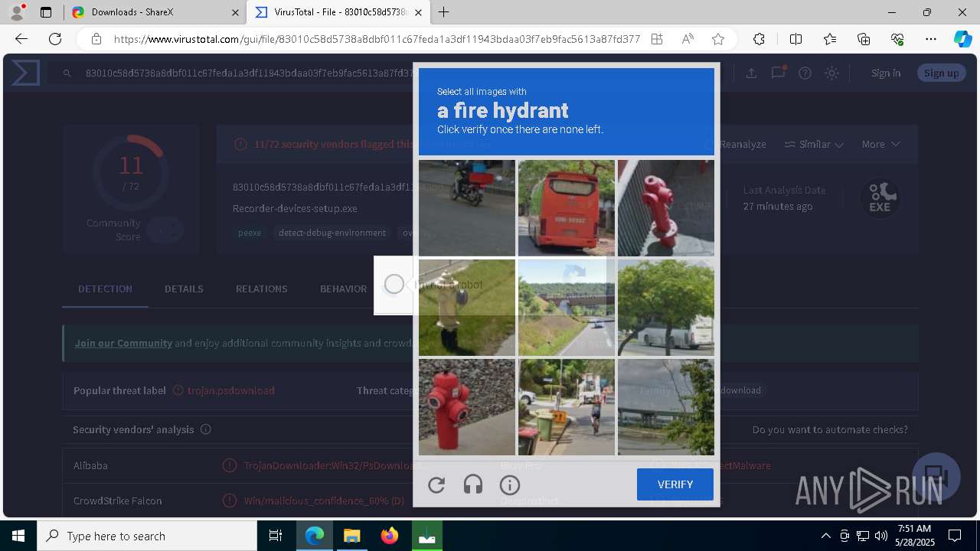
Task: Open Tab actions menu icon
Action: (46, 12)
